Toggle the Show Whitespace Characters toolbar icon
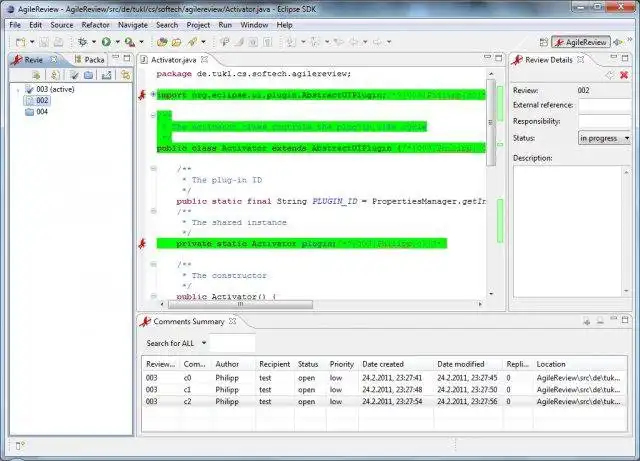Viewport: 640px width, 461px height. [x=268, y=42]
